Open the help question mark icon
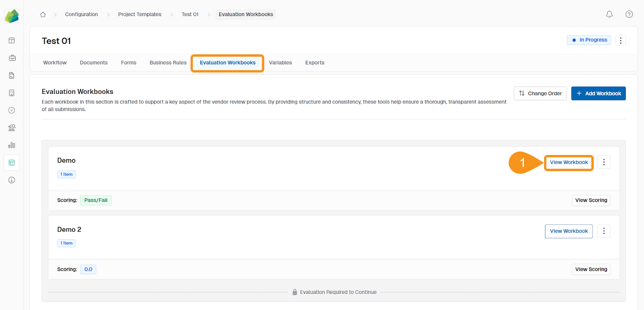The height and width of the screenshot is (310, 644). coord(629,14)
